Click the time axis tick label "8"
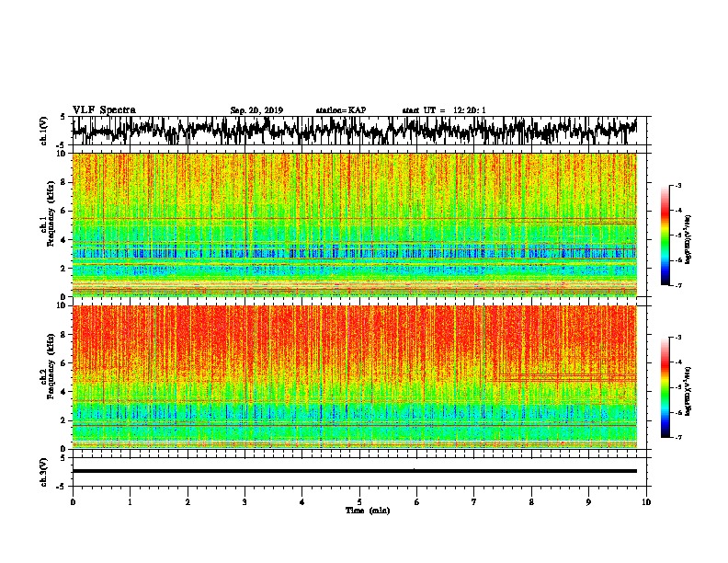Image resolution: width=728 pixels, height=563 pixels. (x=531, y=502)
